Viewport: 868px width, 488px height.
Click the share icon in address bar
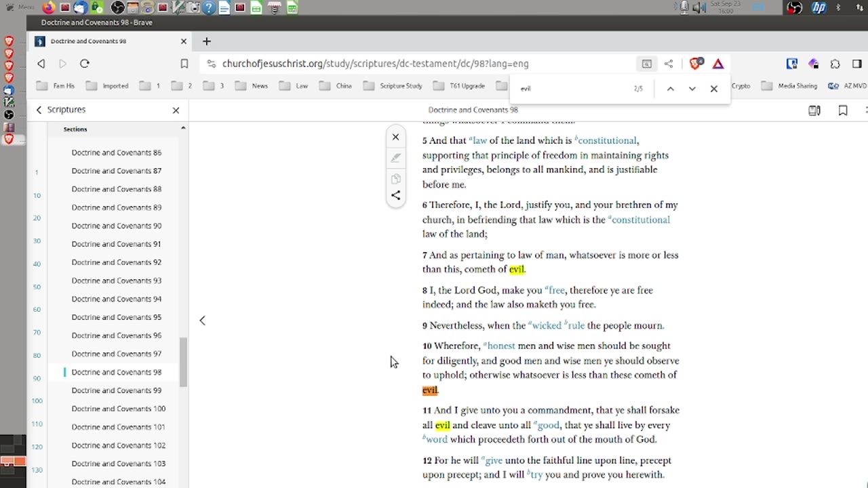click(x=669, y=64)
